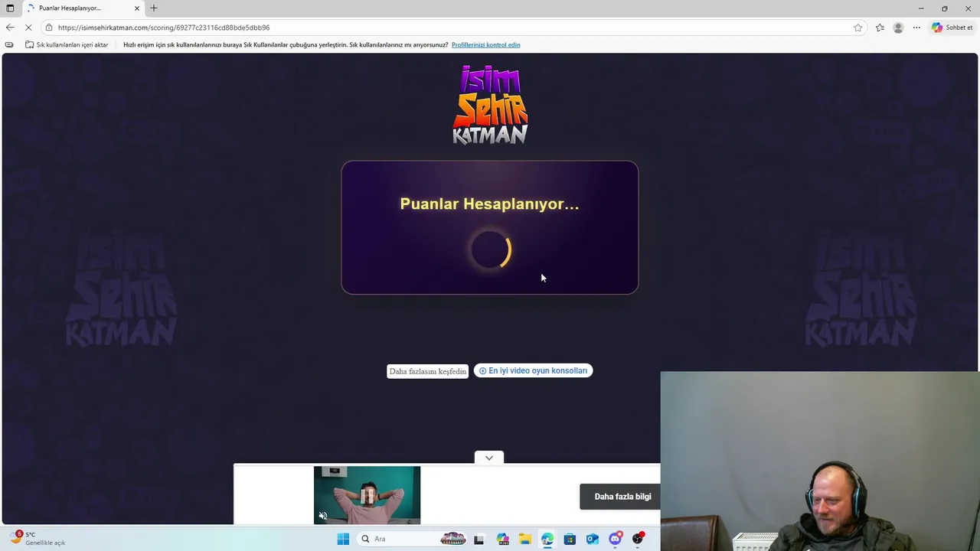
Task: Add this page to favorites star
Action: tap(857, 28)
